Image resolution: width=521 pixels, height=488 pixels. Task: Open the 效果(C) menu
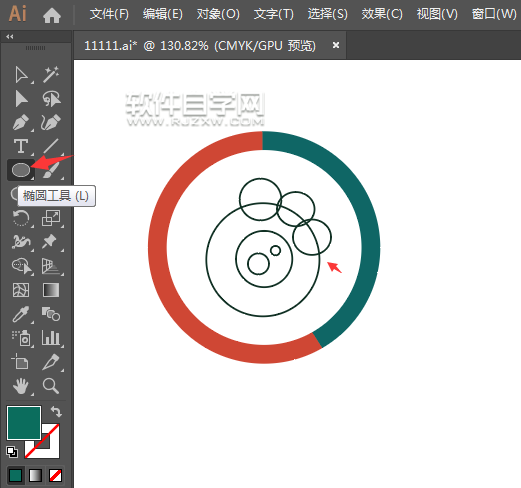click(x=382, y=14)
